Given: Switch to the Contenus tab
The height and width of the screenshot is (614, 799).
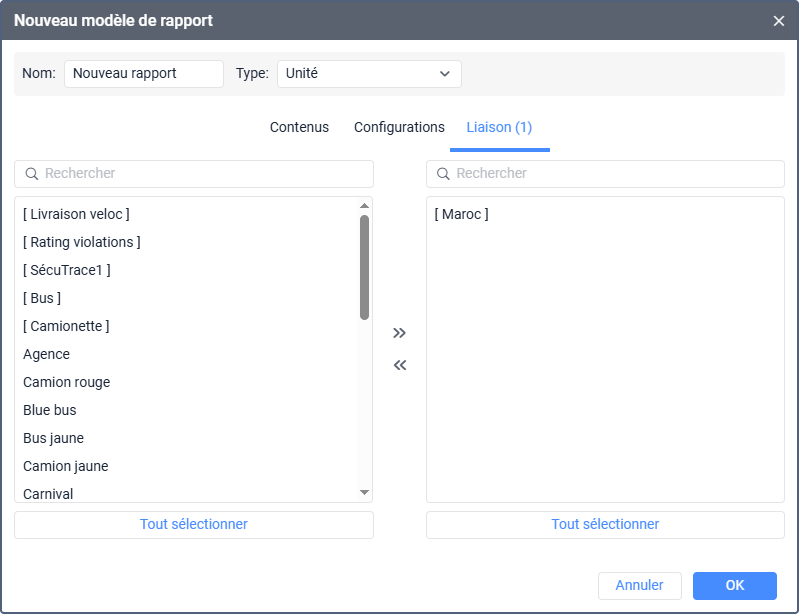Looking at the screenshot, I should [299, 128].
